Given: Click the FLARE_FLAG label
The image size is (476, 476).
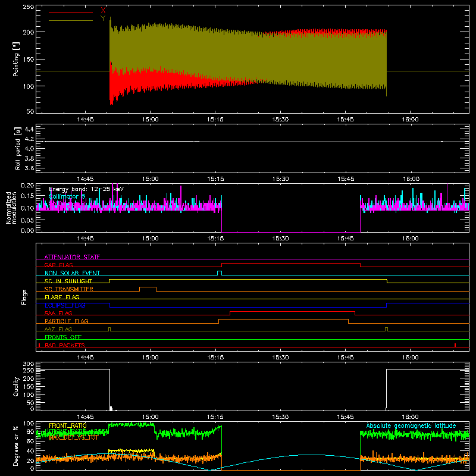Looking at the screenshot, I should click(x=62, y=297).
